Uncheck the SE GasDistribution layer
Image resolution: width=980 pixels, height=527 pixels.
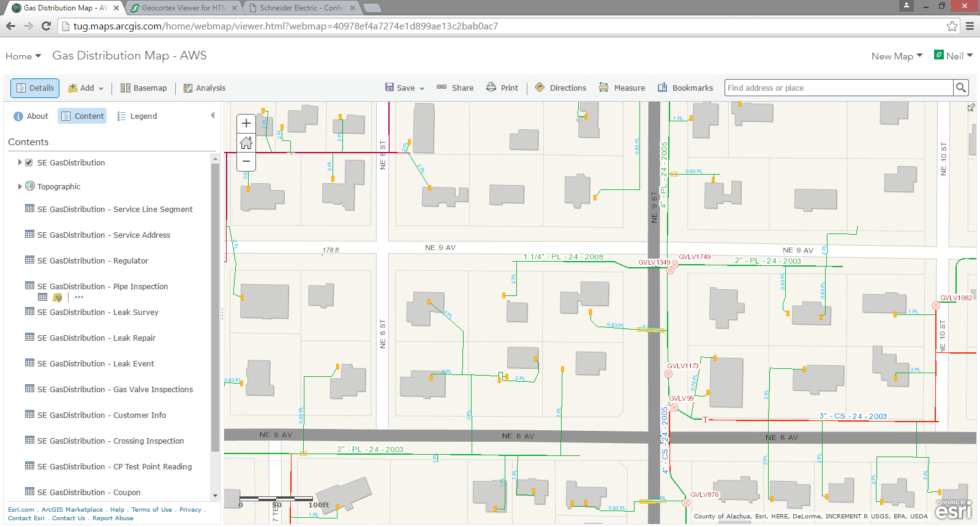pyautogui.click(x=29, y=163)
